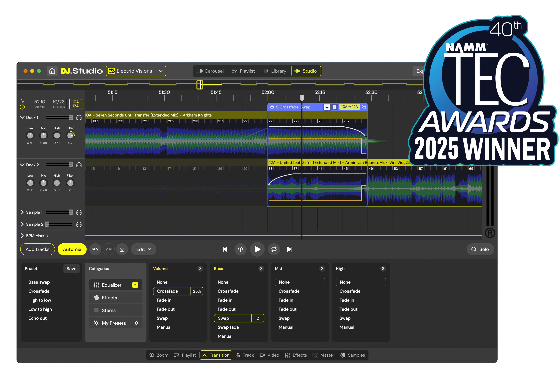Viewport: 560px width, 392px height.
Task: Click the headphone cue icon for Sample 1
Action: coord(79,213)
